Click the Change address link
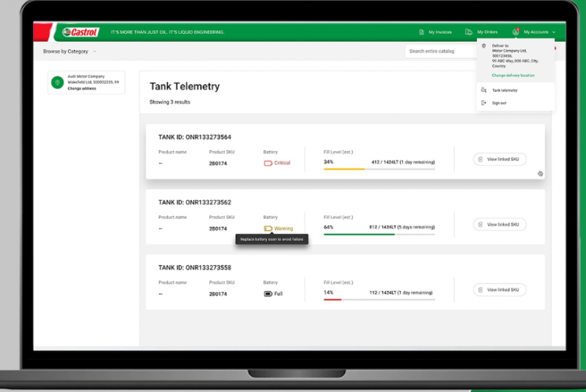Screen dimensions: 586x392 82,89
